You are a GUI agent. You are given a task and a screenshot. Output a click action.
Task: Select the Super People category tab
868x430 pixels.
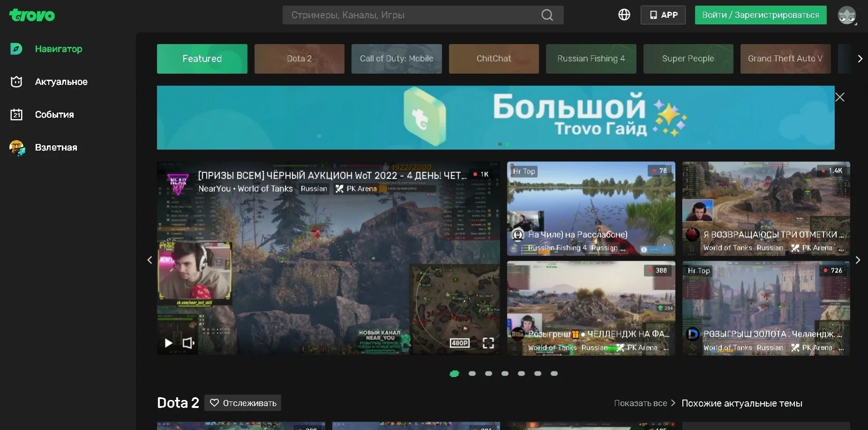(688, 59)
